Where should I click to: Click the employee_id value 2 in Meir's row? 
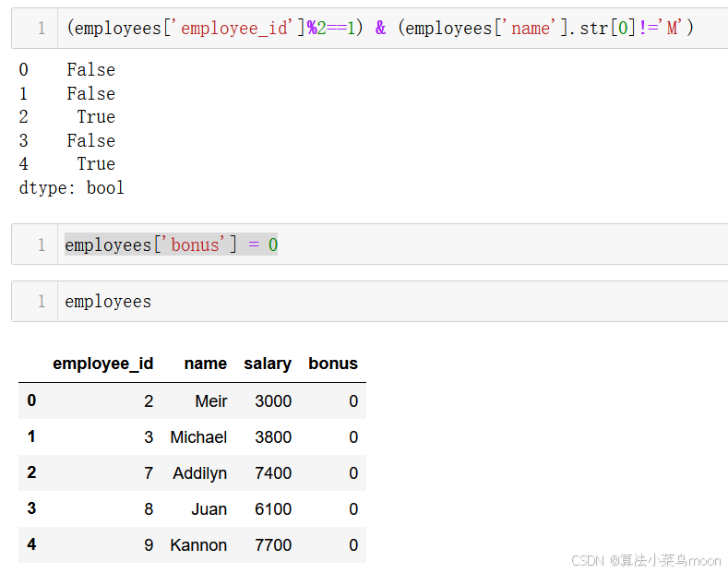pyautogui.click(x=149, y=401)
